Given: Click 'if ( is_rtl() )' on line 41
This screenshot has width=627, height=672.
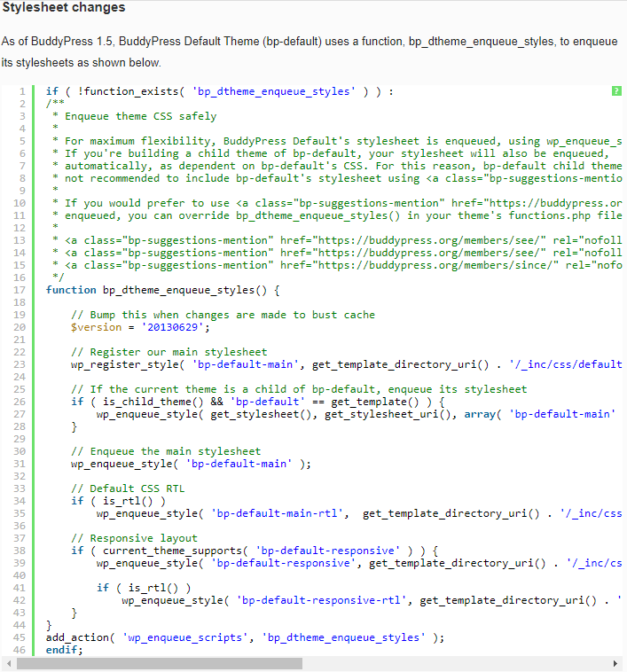Looking at the screenshot, I should click(x=144, y=589).
